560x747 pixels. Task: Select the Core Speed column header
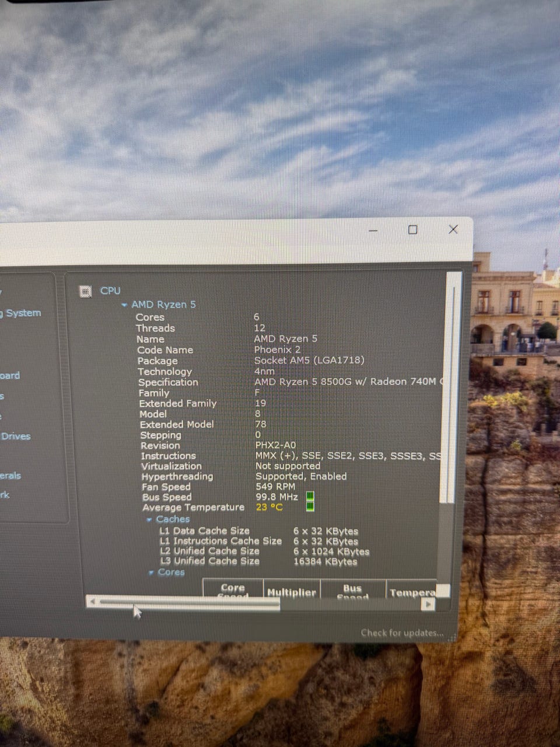(x=233, y=590)
